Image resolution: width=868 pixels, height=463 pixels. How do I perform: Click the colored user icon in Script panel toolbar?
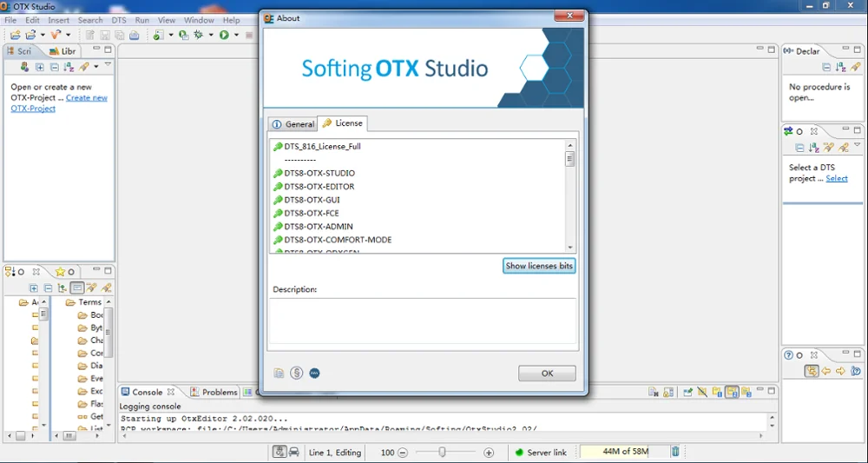coord(24,67)
